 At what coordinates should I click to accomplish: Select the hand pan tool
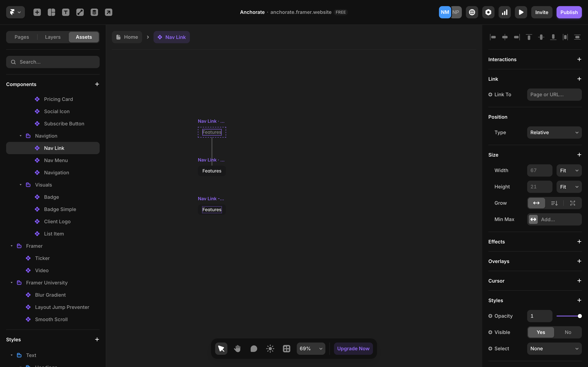click(x=237, y=349)
